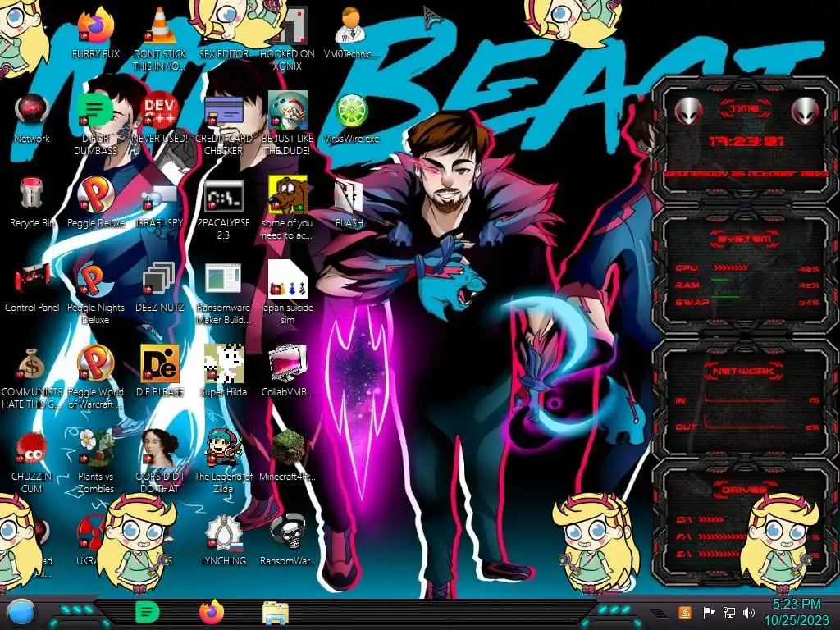Click the orange tray icon beside the flag
The image size is (840, 630).
coord(685,612)
